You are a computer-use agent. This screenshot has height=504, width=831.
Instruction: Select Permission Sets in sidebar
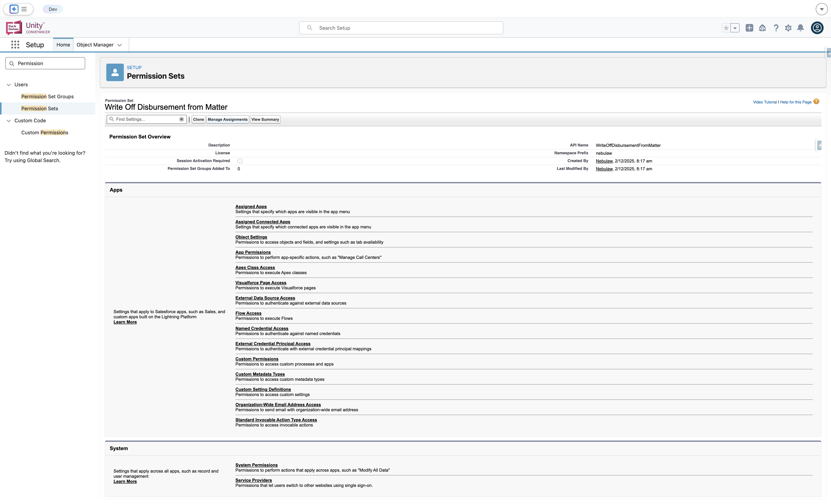(40, 109)
